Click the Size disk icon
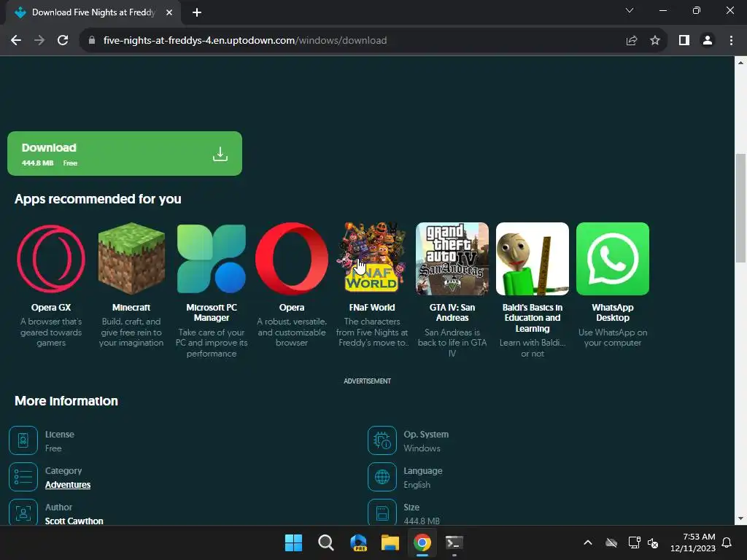The width and height of the screenshot is (747, 560). (382, 513)
